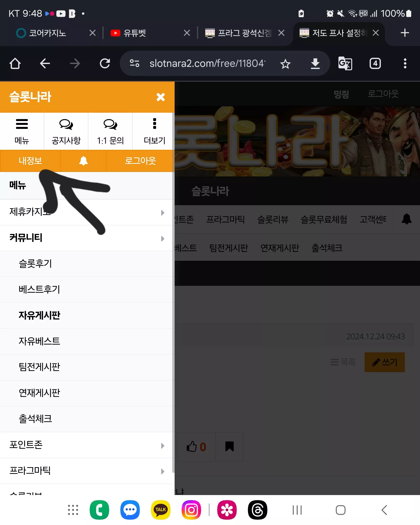The image size is (420, 525).
Task: Tap the browser home icon
Action: tap(15, 63)
